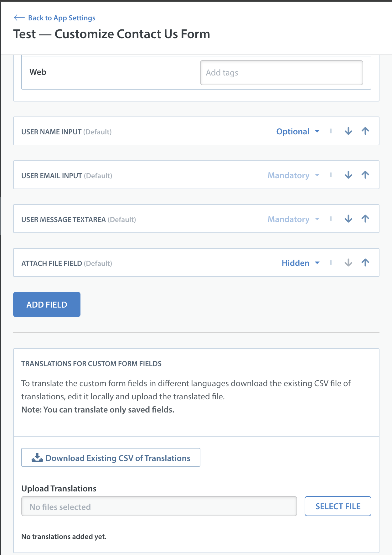The image size is (392, 555).
Task: Click the No files selected upload field
Action: 159,506
